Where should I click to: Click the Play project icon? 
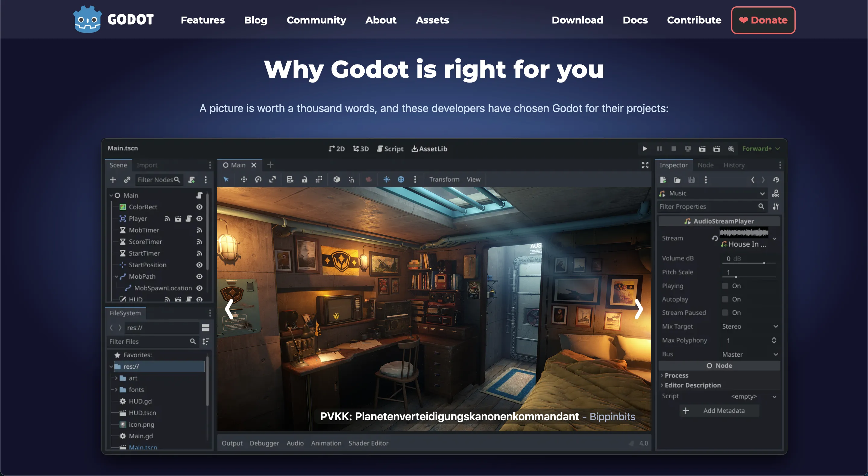pyautogui.click(x=645, y=149)
